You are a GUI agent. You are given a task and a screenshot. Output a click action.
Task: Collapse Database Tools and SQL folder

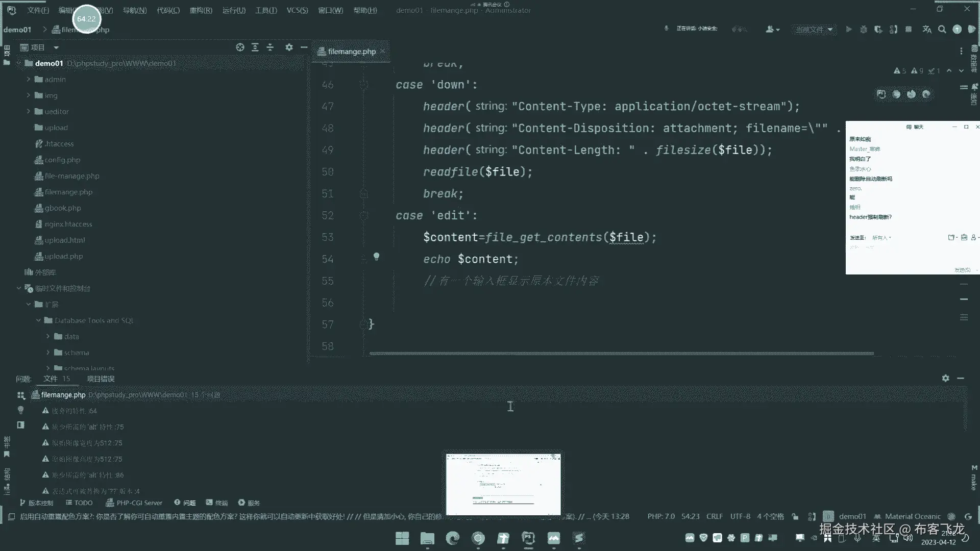(38, 320)
